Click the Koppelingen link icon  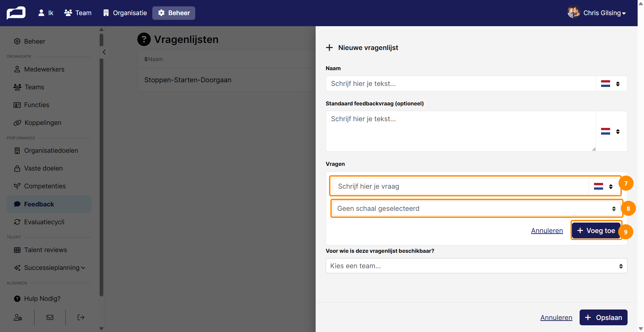tap(17, 123)
